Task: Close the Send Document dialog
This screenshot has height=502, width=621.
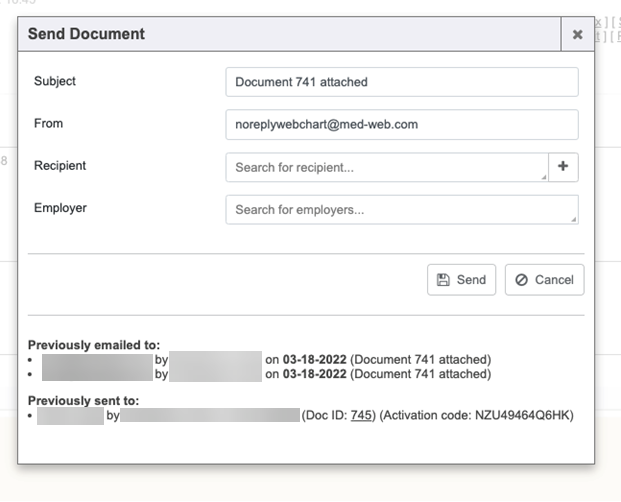Action: 577,34
